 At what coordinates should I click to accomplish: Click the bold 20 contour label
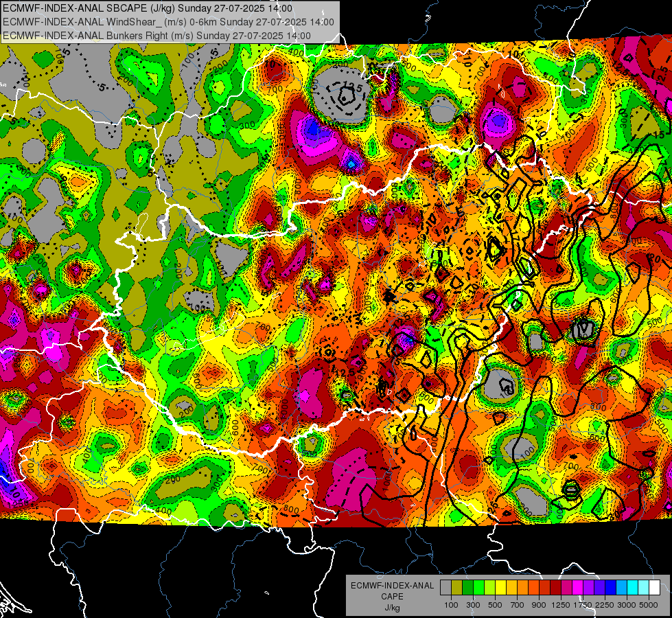(654, 258)
